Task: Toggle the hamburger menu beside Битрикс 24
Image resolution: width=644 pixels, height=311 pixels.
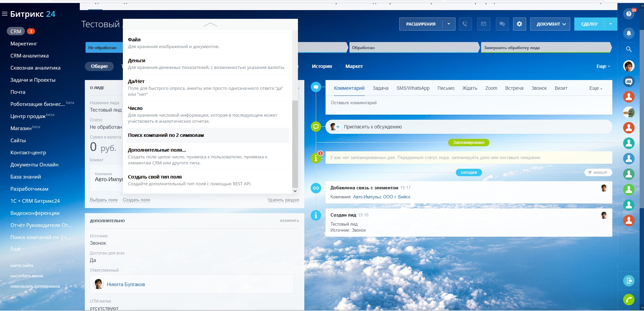Action: (x=5, y=14)
